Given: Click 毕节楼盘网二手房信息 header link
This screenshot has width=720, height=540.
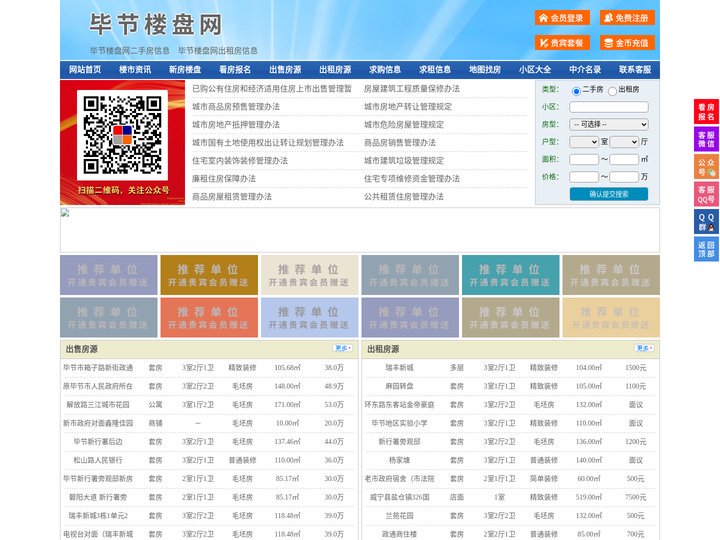Looking at the screenshot, I should click(130, 51).
